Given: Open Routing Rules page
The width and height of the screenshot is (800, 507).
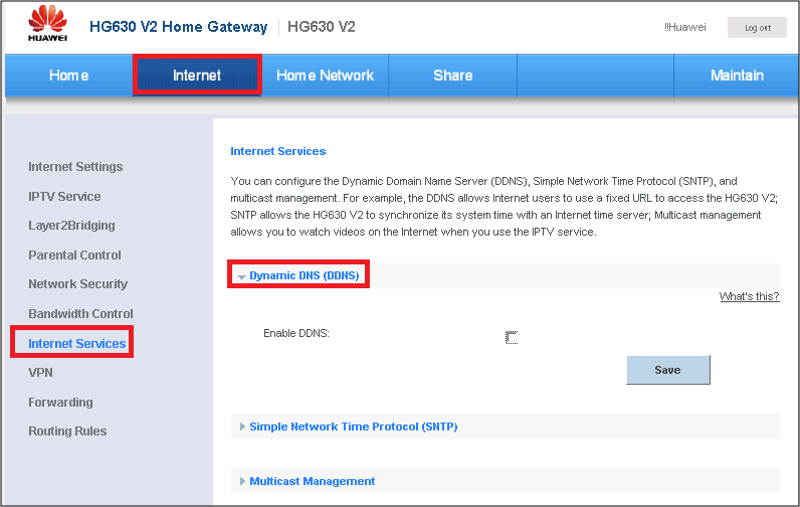Looking at the screenshot, I should point(67,431).
